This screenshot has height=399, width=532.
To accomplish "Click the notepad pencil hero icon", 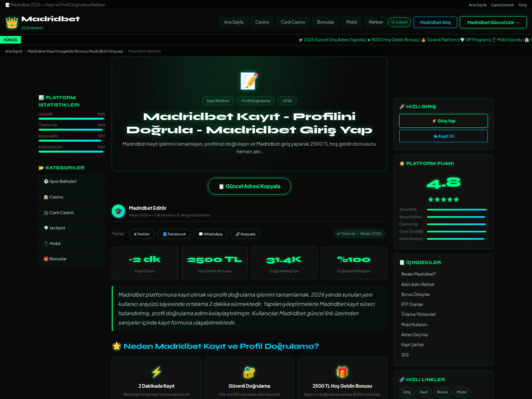I will coord(249,81).
